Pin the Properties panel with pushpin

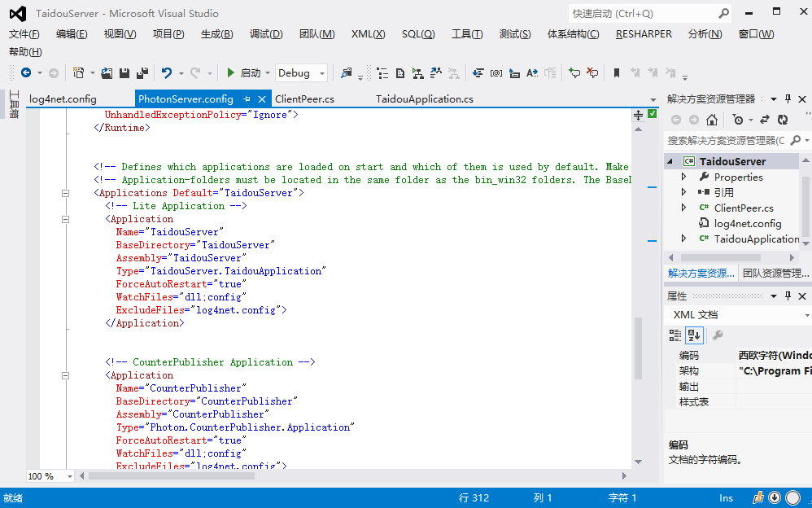(788, 296)
